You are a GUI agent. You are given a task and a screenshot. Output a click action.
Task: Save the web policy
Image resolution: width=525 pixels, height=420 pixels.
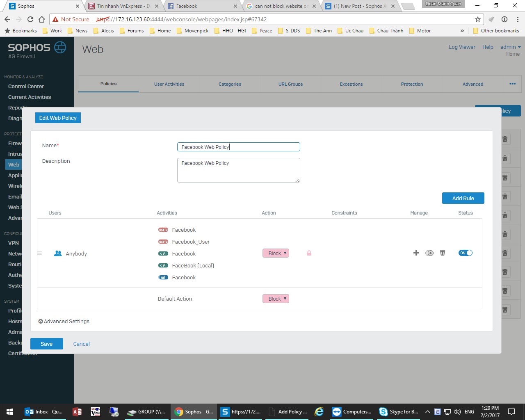pyautogui.click(x=47, y=344)
